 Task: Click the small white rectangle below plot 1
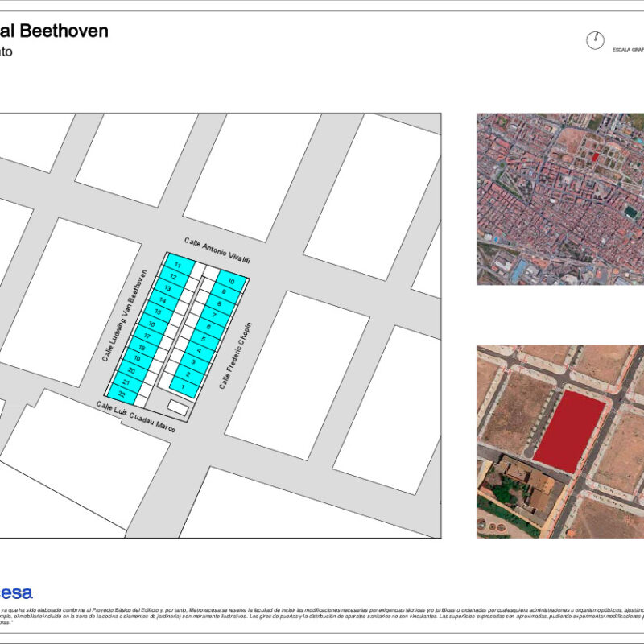pos(177,409)
